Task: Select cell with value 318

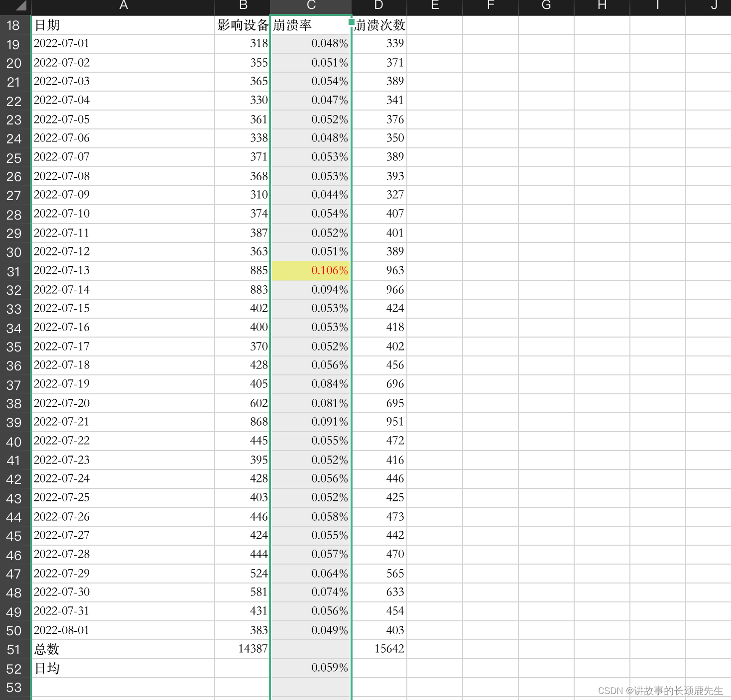Action: [x=243, y=44]
